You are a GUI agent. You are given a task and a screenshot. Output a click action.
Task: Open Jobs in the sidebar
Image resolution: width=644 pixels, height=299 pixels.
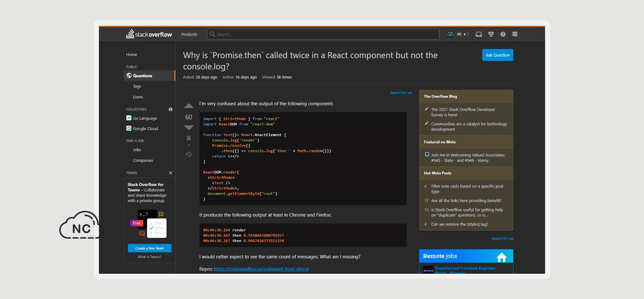137,150
